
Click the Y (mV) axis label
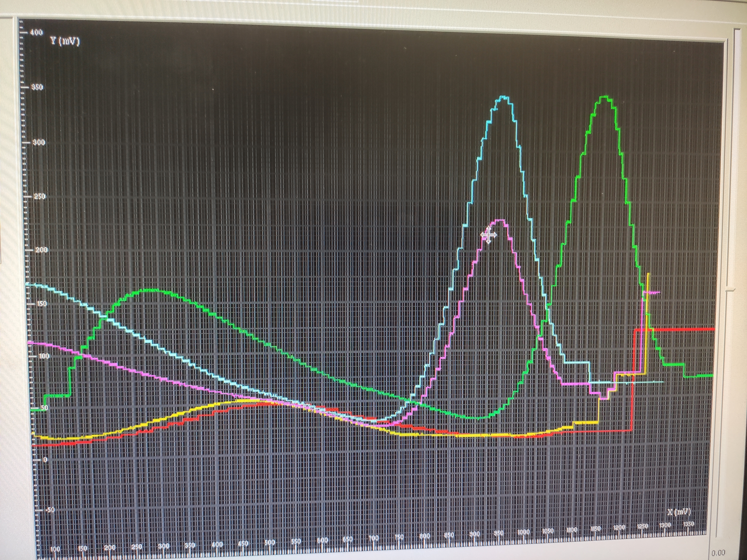coord(65,41)
